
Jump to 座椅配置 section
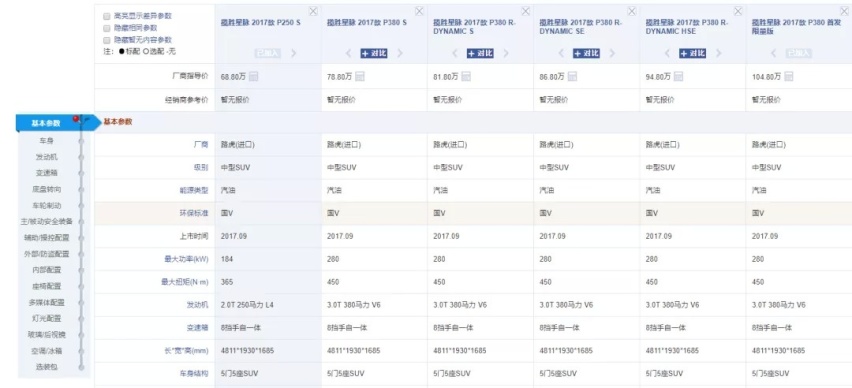(46, 286)
